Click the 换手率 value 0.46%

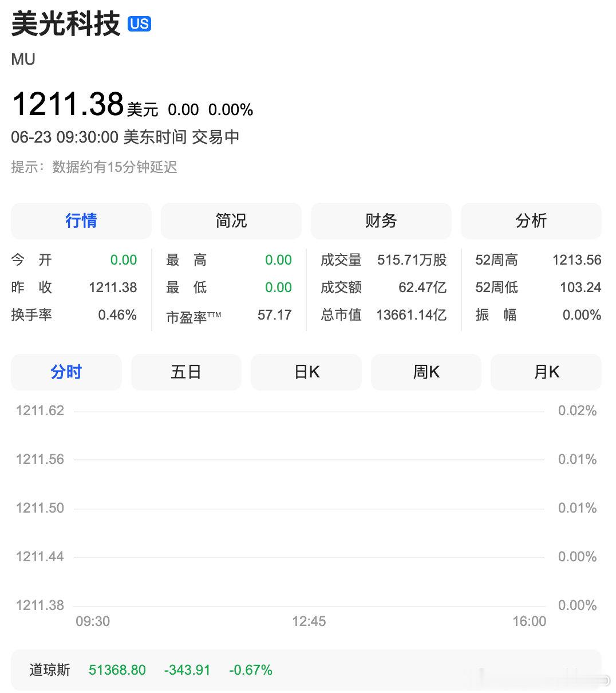coord(117,315)
